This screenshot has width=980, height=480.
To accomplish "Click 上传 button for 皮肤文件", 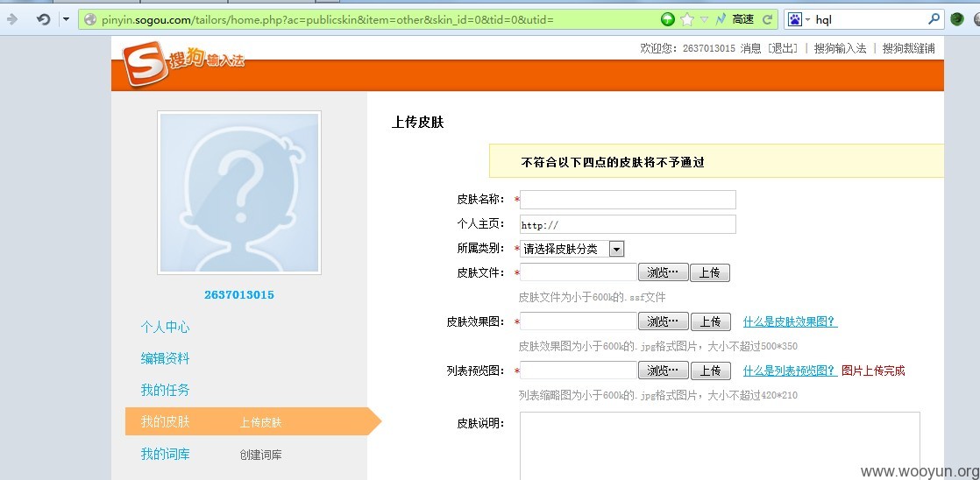I will (x=710, y=272).
